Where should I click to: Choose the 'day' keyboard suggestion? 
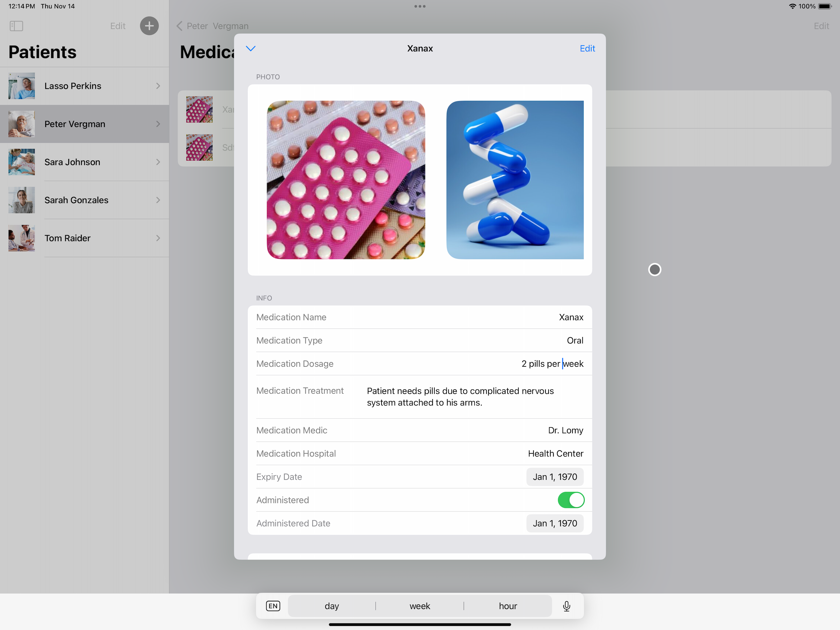[x=331, y=606]
